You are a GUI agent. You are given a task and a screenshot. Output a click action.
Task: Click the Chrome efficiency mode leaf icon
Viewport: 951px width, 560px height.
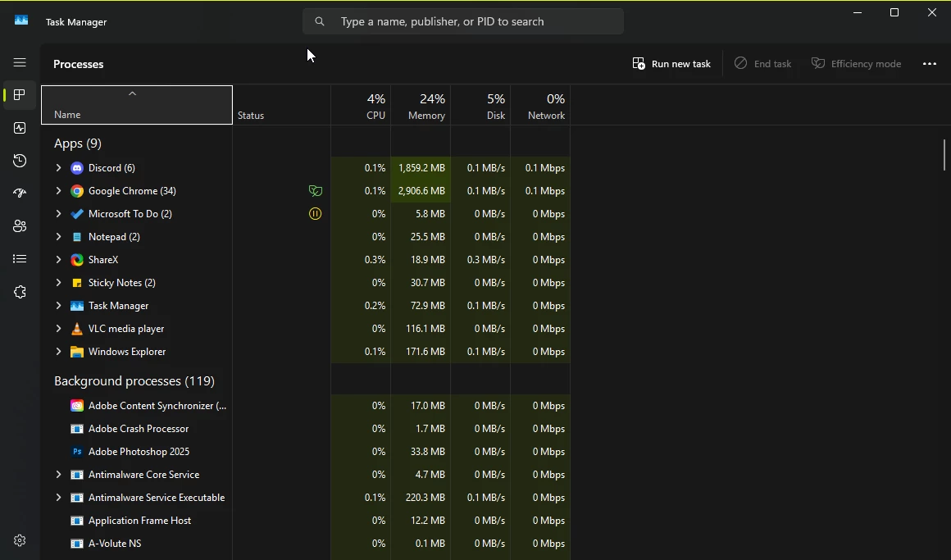[316, 191]
